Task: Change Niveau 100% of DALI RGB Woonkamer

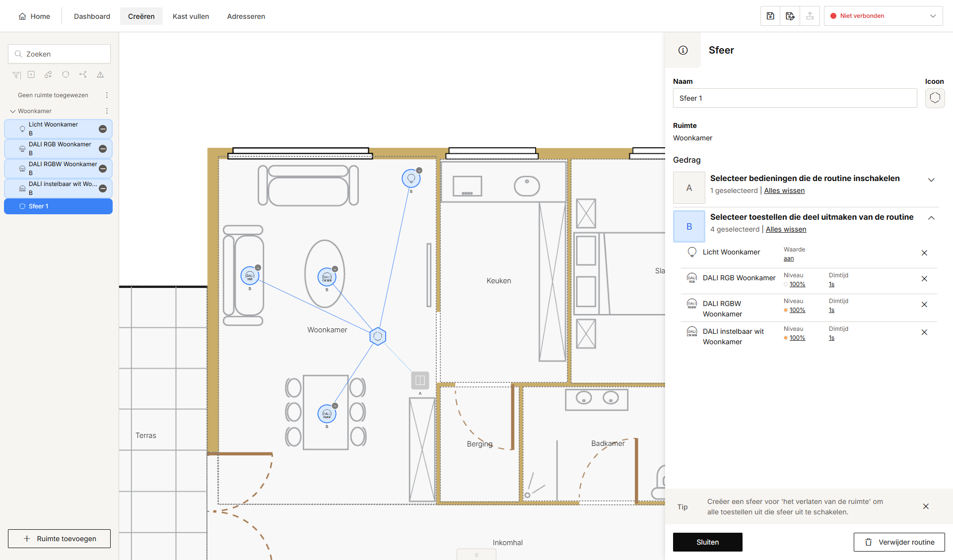Action: (x=797, y=284)
